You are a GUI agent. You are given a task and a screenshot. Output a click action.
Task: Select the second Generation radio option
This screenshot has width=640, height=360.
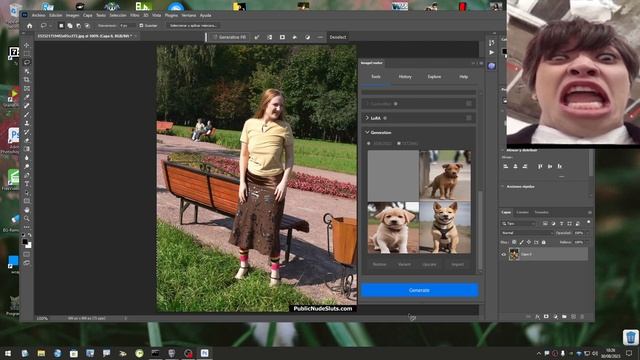(399, 143)
